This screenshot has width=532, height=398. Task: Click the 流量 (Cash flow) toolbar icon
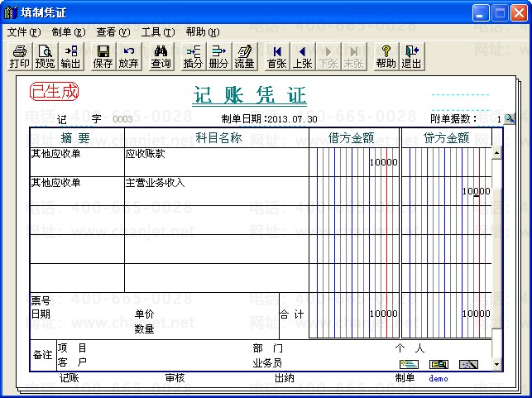coord(244,56)
